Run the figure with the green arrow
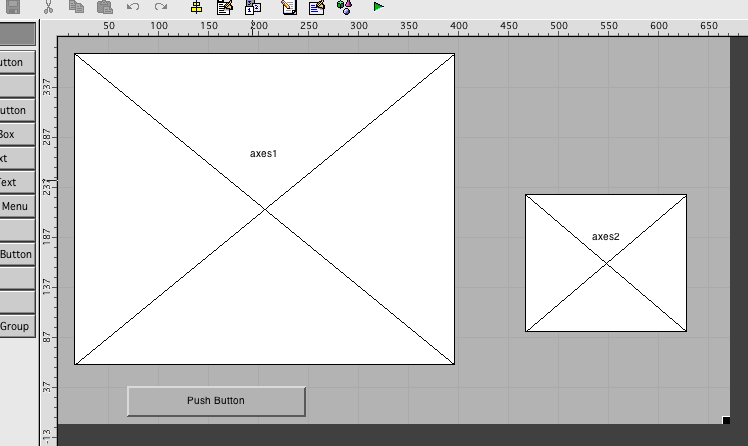Image resolution: width=748 pixels, height=446 pixels. coord(378,7)
